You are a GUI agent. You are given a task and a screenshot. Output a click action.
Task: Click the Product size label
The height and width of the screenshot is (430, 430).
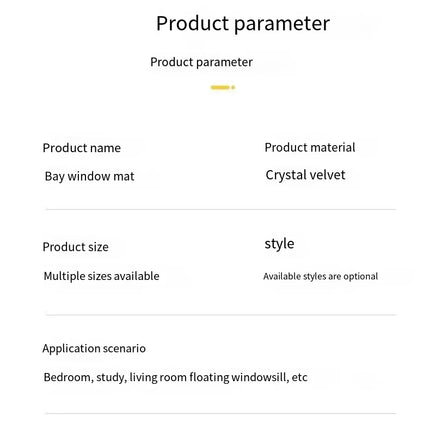pos(75,247)
